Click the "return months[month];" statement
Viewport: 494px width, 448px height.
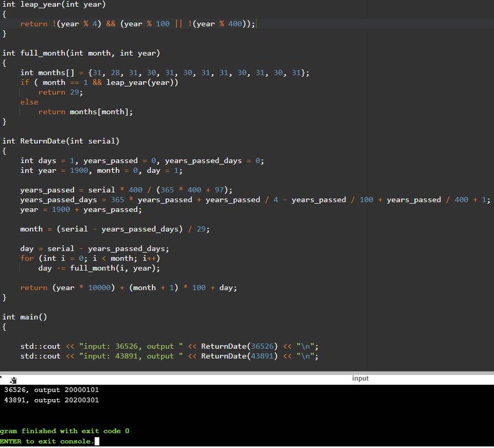coord(86,112)
